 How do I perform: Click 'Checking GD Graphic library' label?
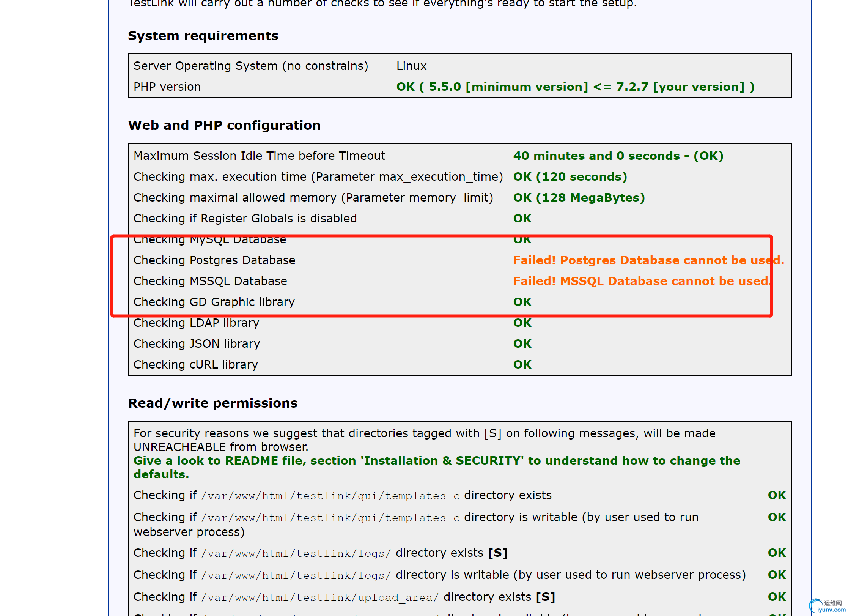(x=214, y=302)
